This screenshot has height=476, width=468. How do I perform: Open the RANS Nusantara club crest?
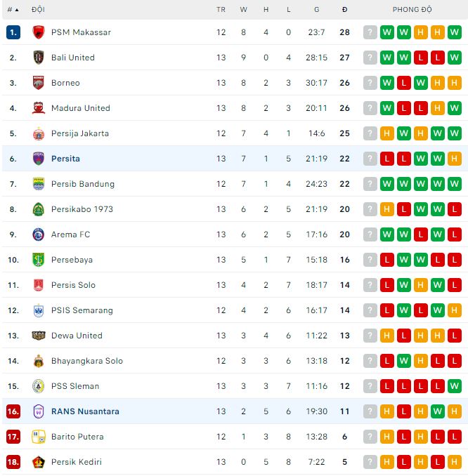point(39,411)
